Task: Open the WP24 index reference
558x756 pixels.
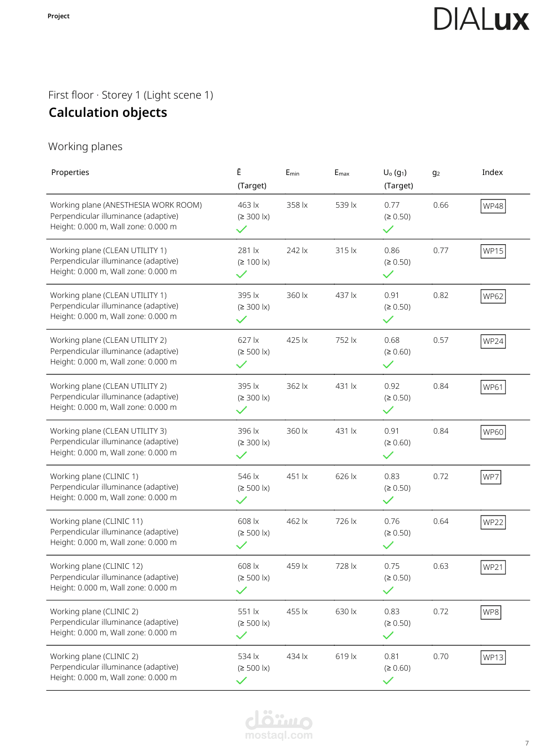Action: coord(493,341)
